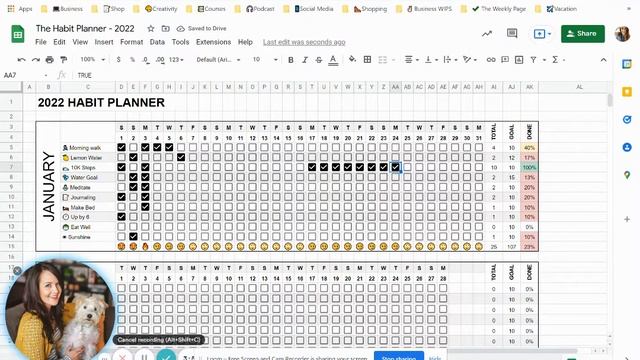This screenshot has height=360, width=640.
Task: Open the Insert menu
Action: click(104, 42)
